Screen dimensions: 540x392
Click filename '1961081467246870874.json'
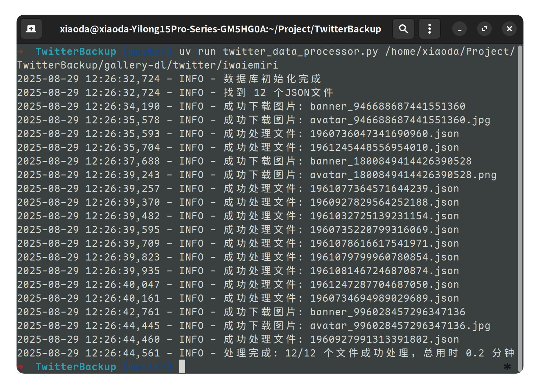[384, 271]
